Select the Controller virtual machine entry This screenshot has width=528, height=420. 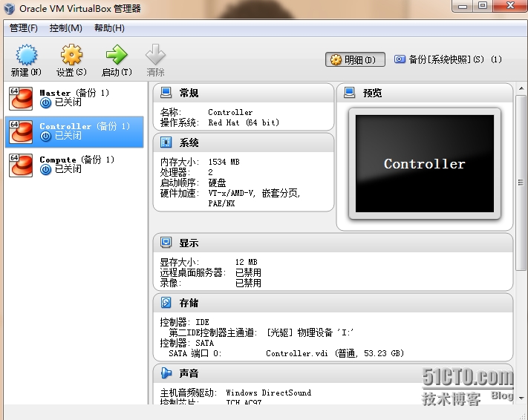tap(74, 132)
